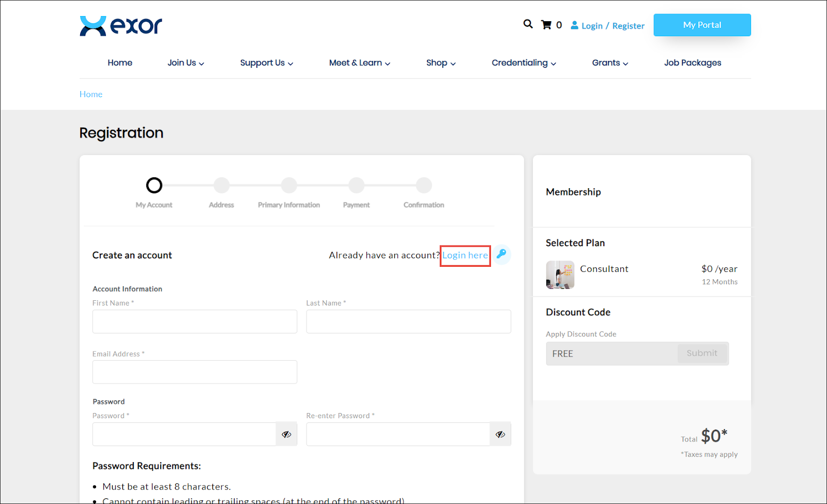Image resolution: width=827 pixels, height=504 pixels.
Task: Toggle Re-enter Password visibility eye
Action: coord(500,434)
